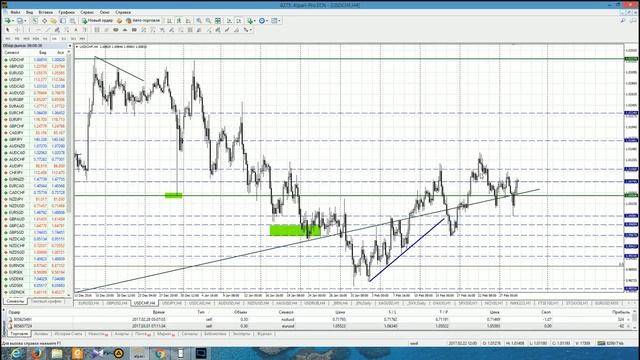640x360 pixels.
Task: Switch to M1 timeframe button
Action: [8, 38]
